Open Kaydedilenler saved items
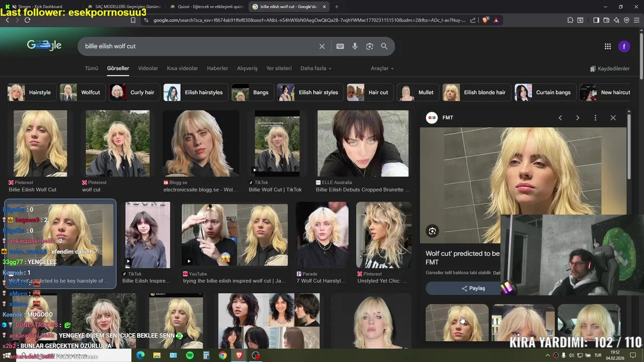Screen dimensions: 644x362 pyautogui.click(x=610, y=68)
